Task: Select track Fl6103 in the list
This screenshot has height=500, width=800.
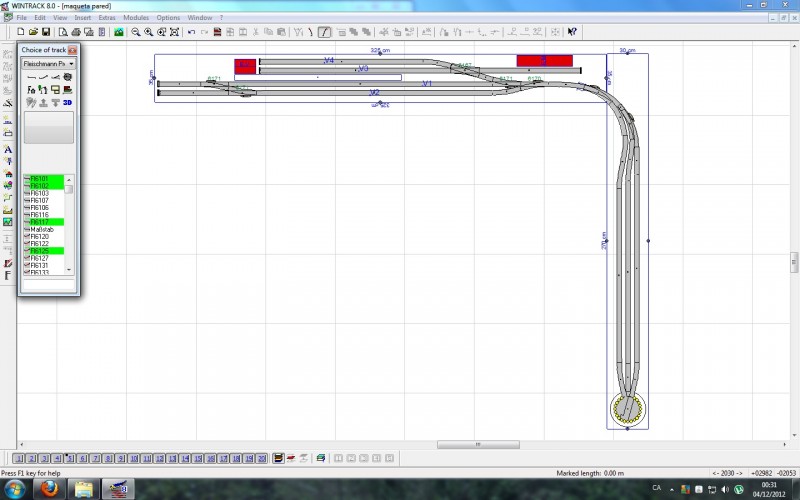Action: point(43,193)
